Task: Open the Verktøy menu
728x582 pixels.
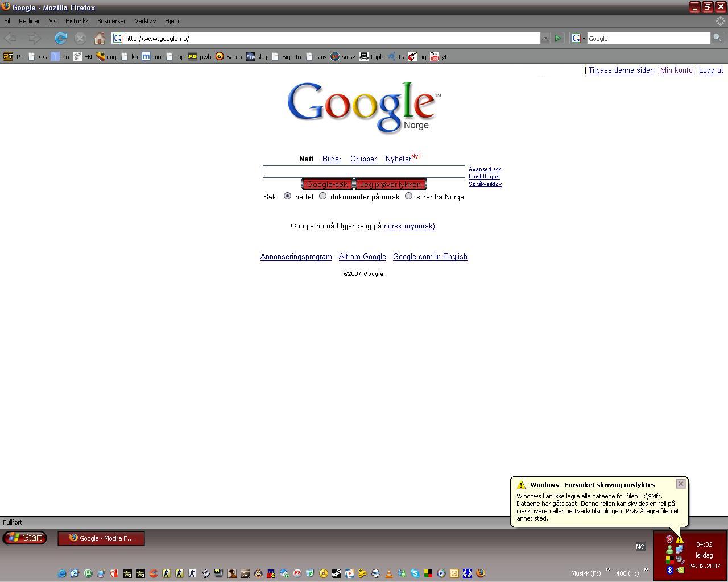Action: coord(145,21)
